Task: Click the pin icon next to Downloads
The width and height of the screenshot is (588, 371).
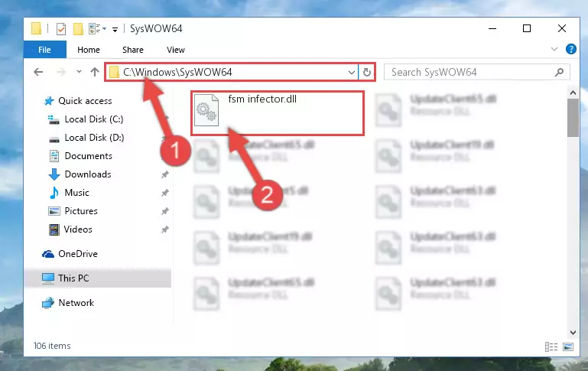Action: [x=164, y=174]
